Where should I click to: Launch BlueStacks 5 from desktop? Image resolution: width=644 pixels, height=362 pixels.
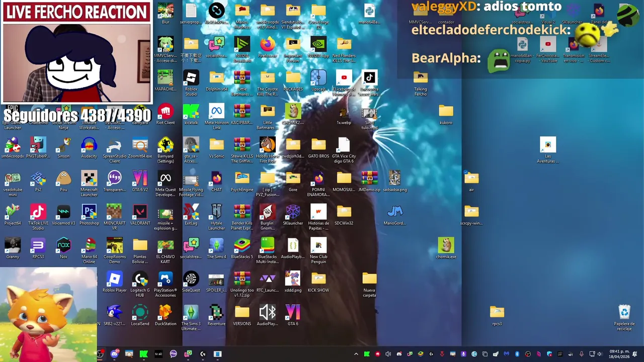pyautogui.click(x=242, y=248)
